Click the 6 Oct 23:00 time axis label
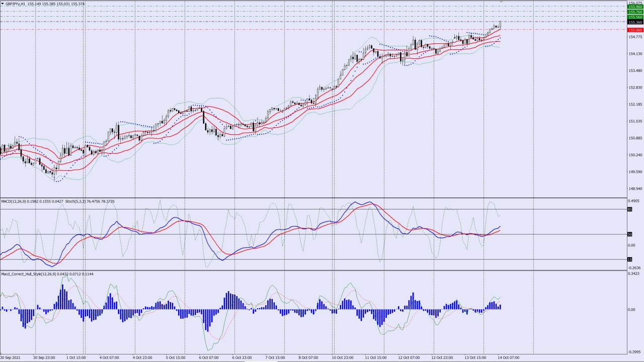 pos(242,357)
